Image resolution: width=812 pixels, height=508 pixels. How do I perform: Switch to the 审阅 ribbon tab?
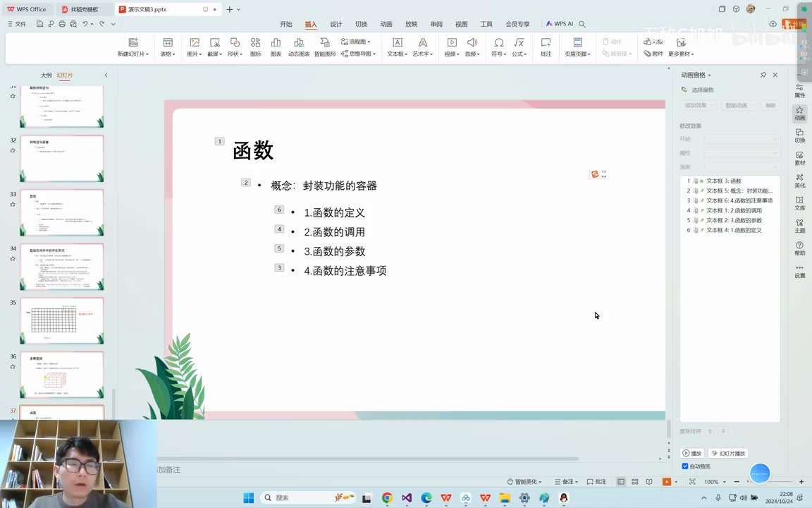coord(436,24)
